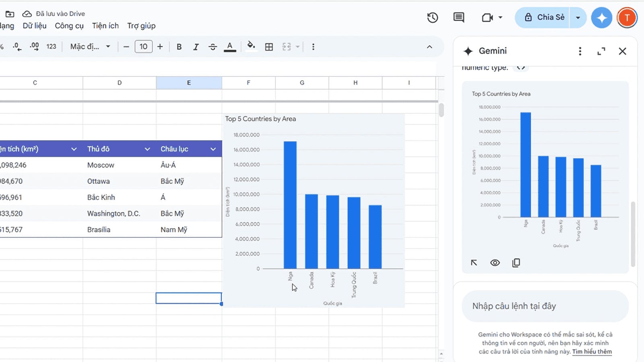Image resolution: width=644 pixels, height=362 pixels.
Task: Select column E header
Action: [x=189, y=82]
